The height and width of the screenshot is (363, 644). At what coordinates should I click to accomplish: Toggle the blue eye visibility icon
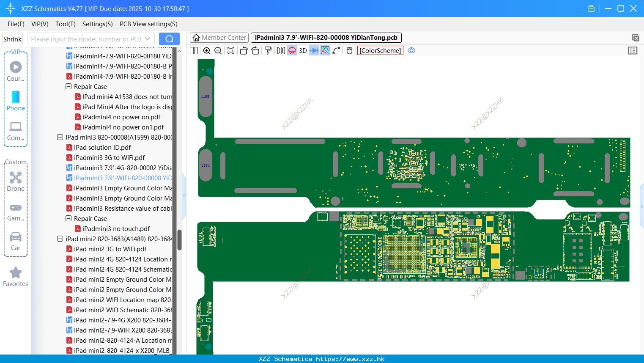point(411,51)
